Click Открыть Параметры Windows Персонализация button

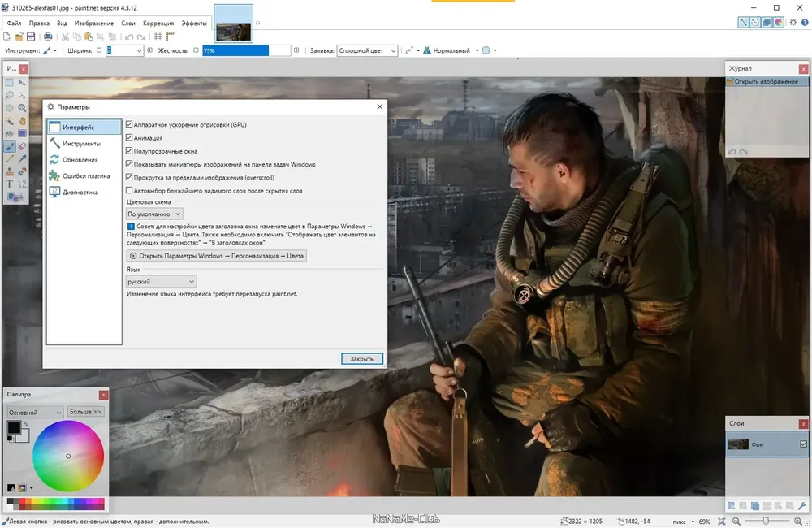[217, 256]
